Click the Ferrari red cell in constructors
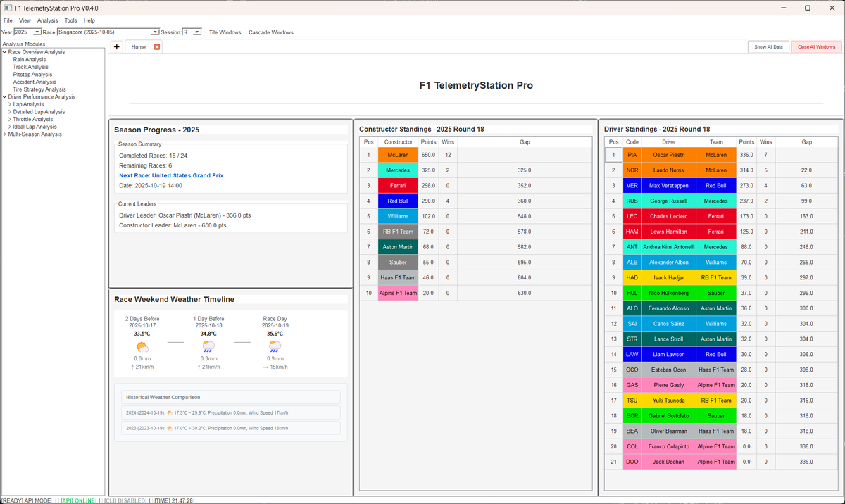The width and height of the screenshot is (845, 504). coord(399,185)
